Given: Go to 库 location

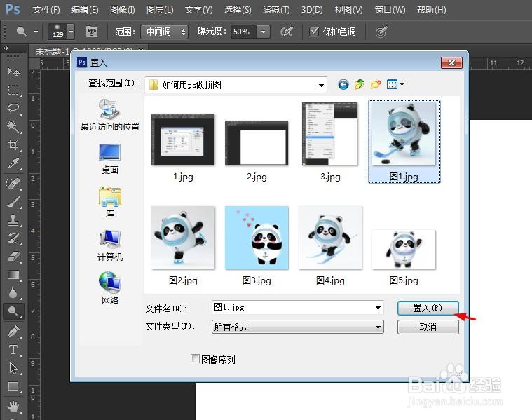Looking at the screenshot, I should [110, 203].
